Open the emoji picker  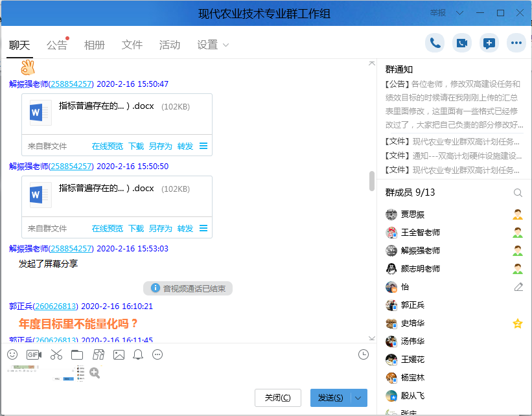12,354
